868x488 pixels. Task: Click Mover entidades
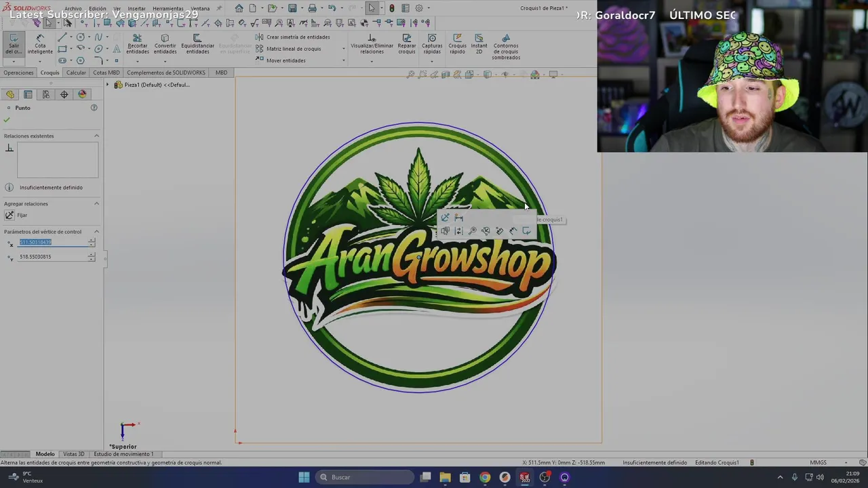click(x=281, y=60)
